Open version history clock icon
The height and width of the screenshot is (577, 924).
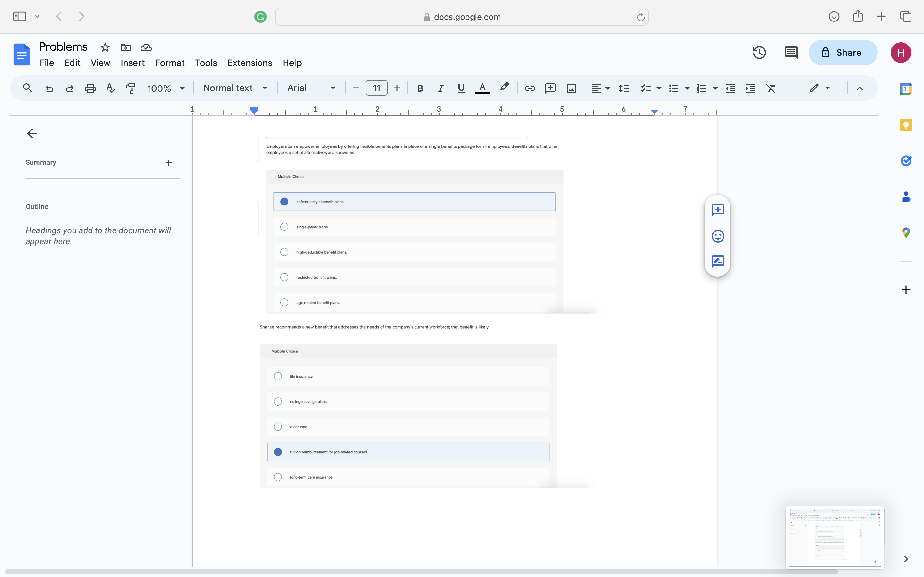759,53
